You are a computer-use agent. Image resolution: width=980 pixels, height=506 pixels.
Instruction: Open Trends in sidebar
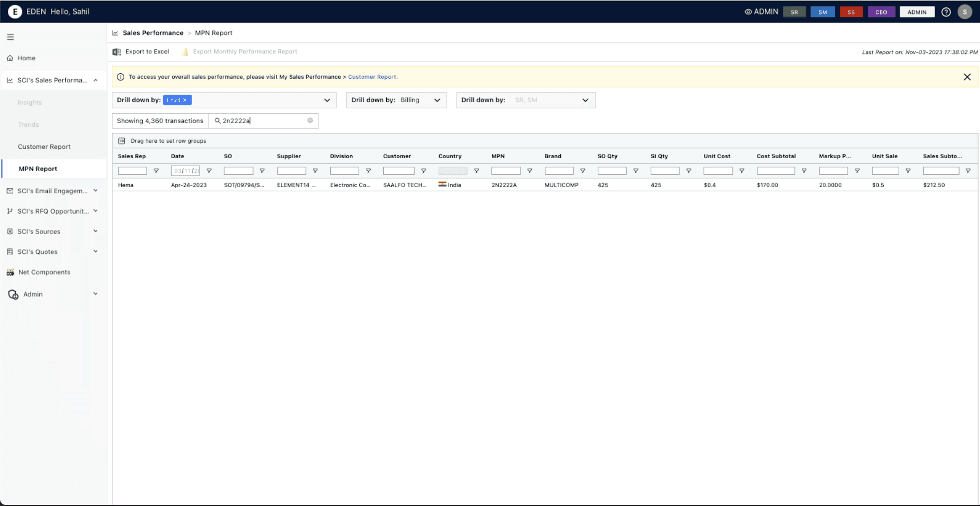[28, 124]
